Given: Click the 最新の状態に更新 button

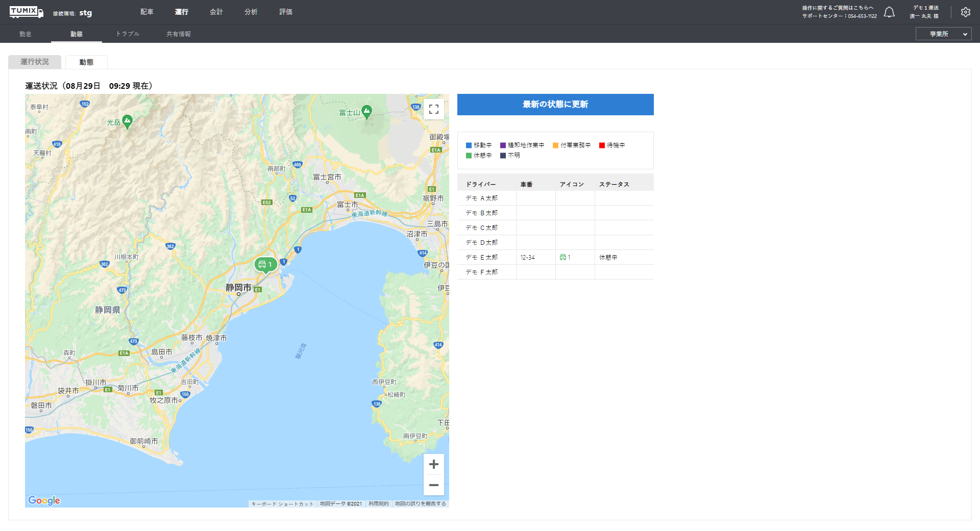Looking at the screenshot, I should point(555,105).
